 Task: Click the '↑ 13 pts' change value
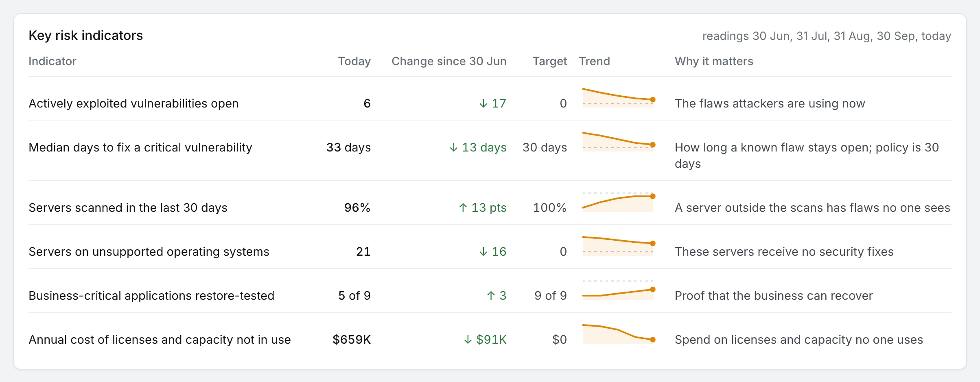click(483, 208)
